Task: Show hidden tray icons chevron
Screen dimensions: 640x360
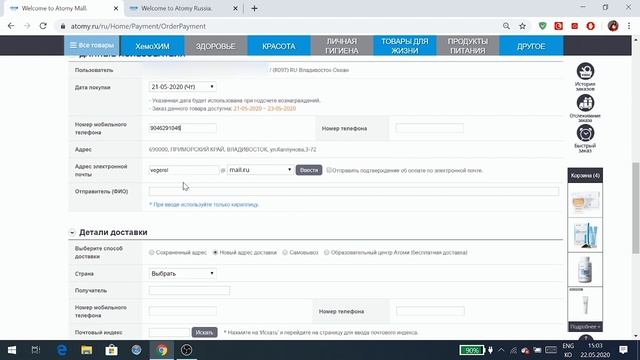Action: (x=501, y=350)
